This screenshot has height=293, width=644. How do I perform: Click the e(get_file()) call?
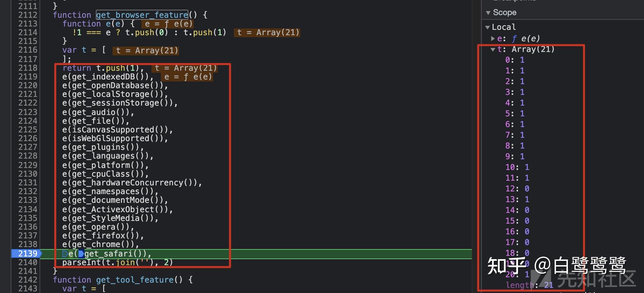93,121
